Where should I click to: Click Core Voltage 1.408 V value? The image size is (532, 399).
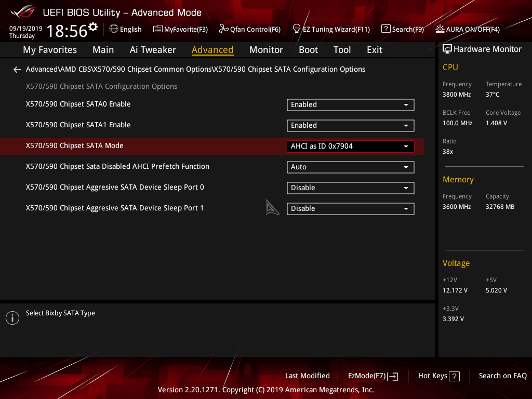[x=496, y=123]
